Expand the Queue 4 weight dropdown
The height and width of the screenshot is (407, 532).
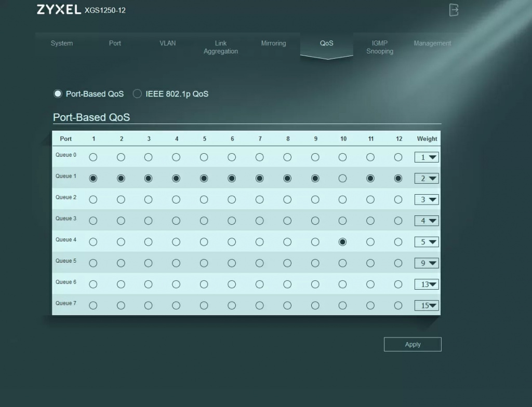point(427,242)
